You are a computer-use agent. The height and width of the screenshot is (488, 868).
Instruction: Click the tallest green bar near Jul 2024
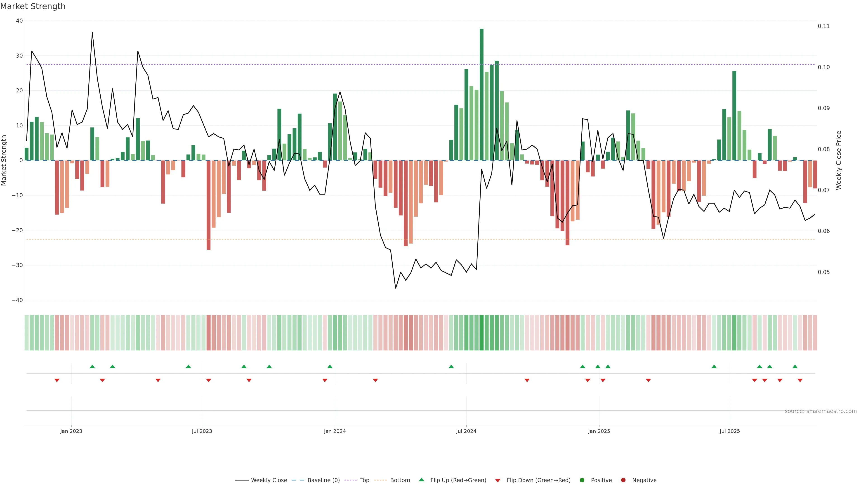481,94
